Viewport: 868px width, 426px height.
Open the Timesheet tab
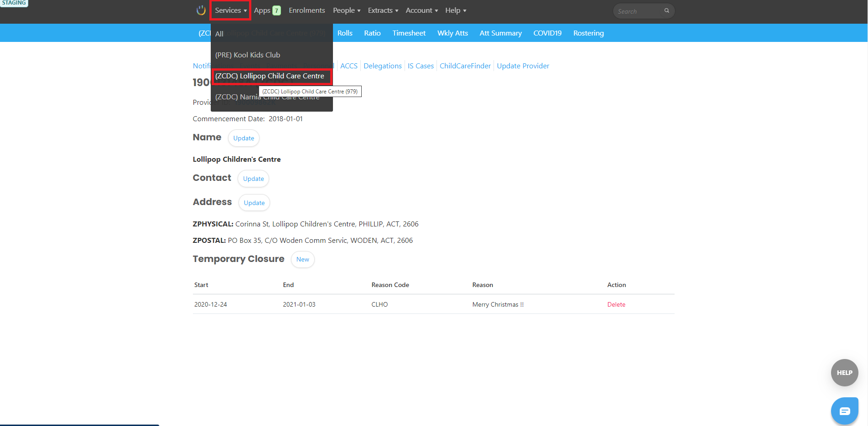(409, 33)
